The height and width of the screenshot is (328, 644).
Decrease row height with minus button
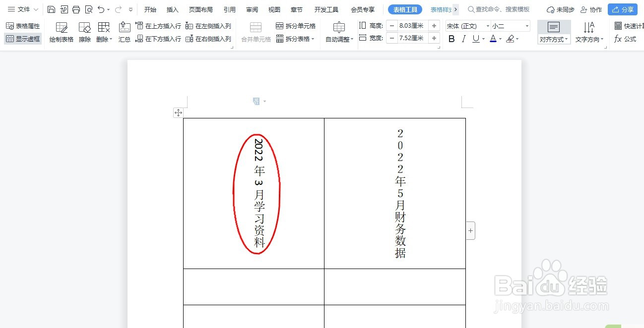(x=392, y=26)
